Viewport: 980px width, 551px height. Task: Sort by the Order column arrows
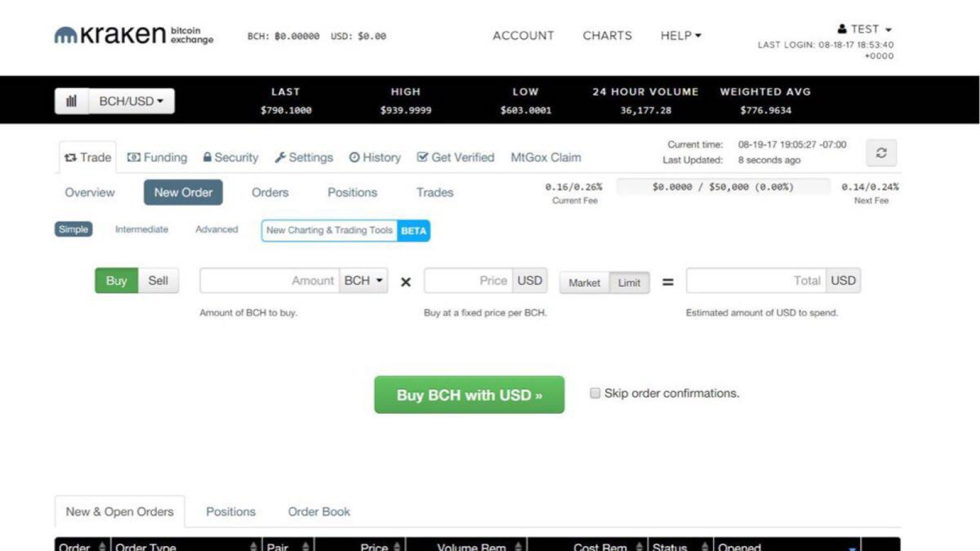tap(102, 547)
